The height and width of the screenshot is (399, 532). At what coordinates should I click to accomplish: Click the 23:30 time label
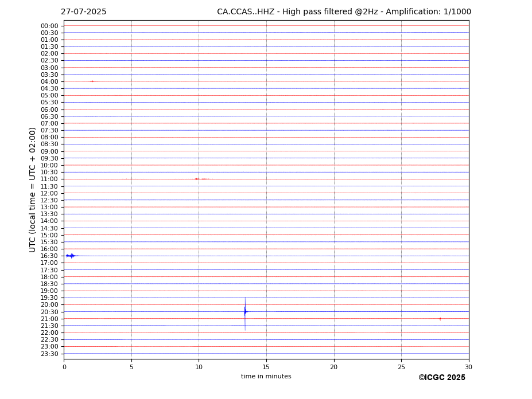(x=49, y=354)
